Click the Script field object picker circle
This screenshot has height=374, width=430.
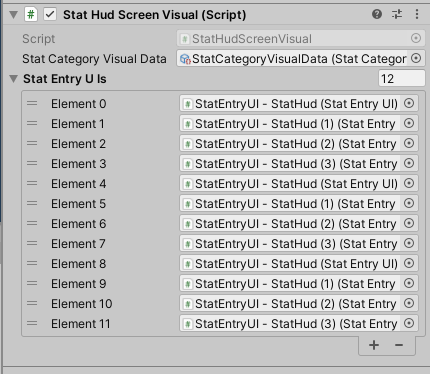[416, 38]
